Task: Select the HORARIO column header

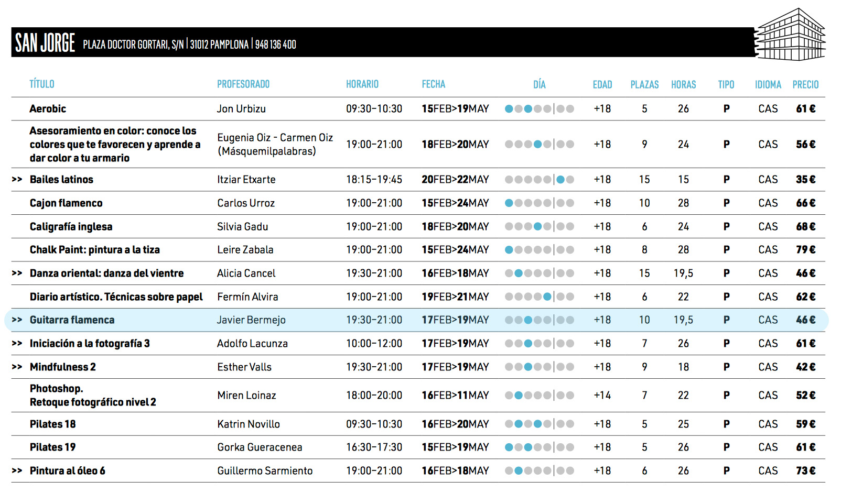Action: [x=362, y=84]
